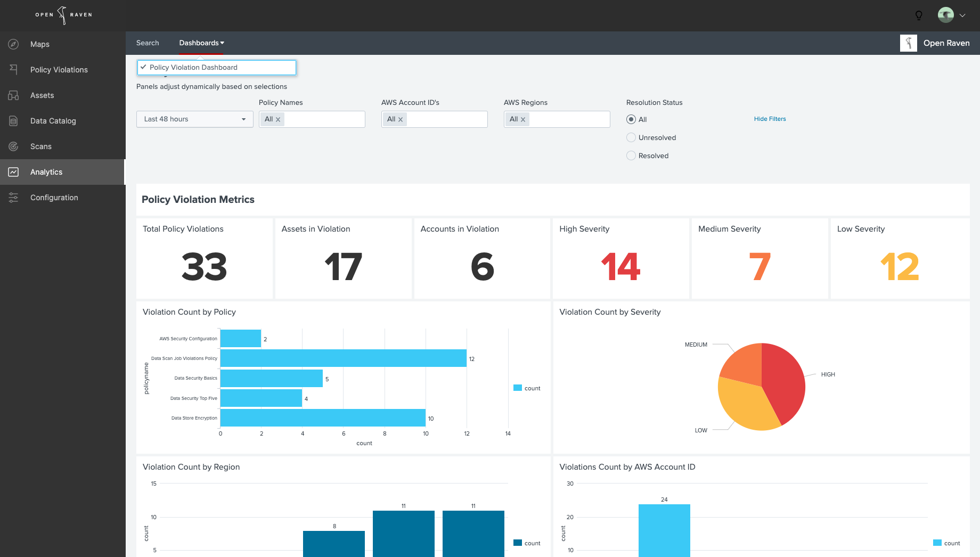Open the Assets section
Image resolution: width=980 pixels, height=557 pixels.
63,95
